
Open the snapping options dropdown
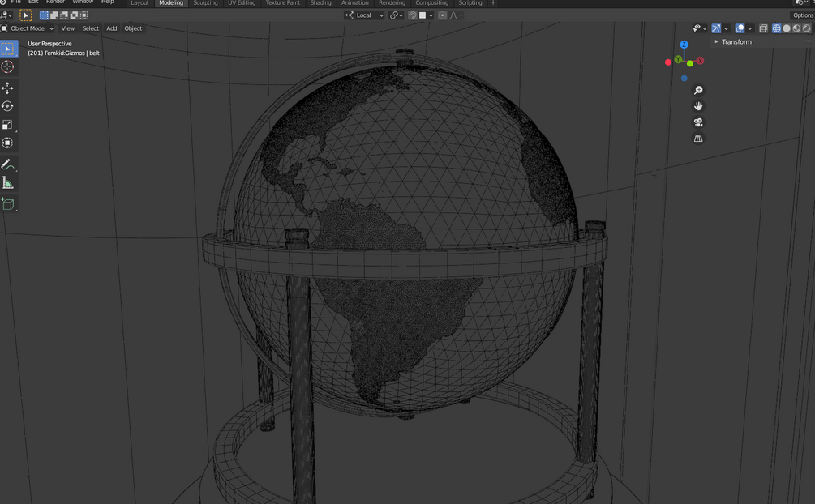click(x=427, y=15)
